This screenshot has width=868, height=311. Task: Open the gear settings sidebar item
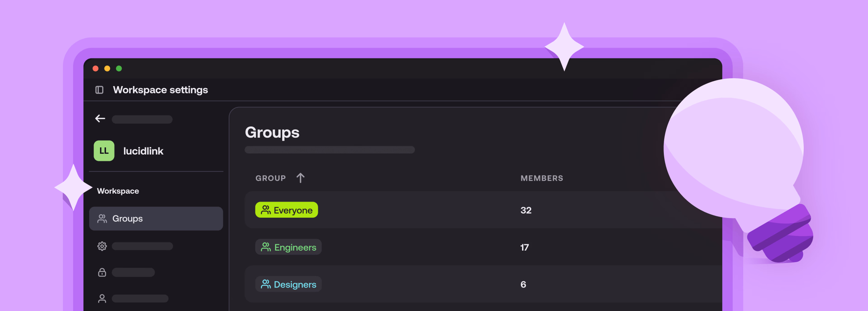(x=102, y=246)
